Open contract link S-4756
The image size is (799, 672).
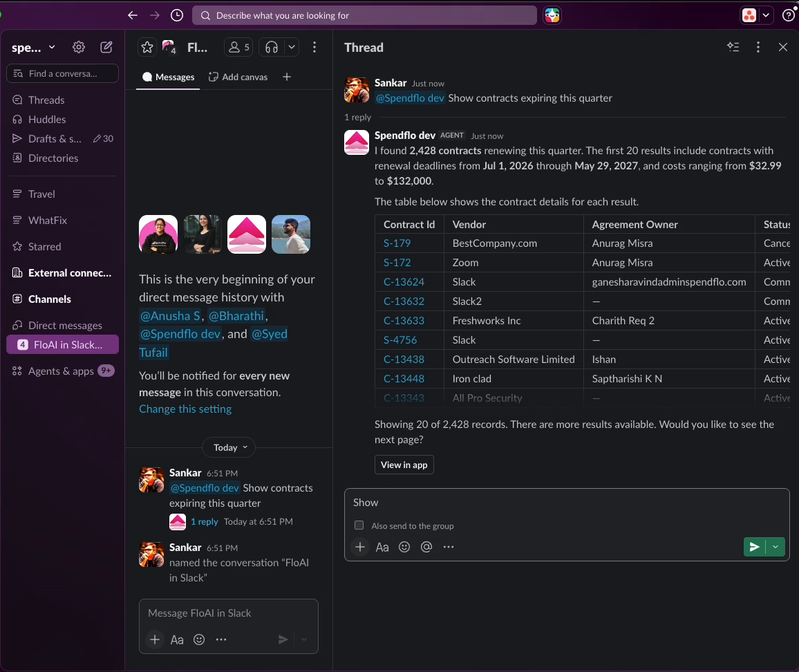400,340
